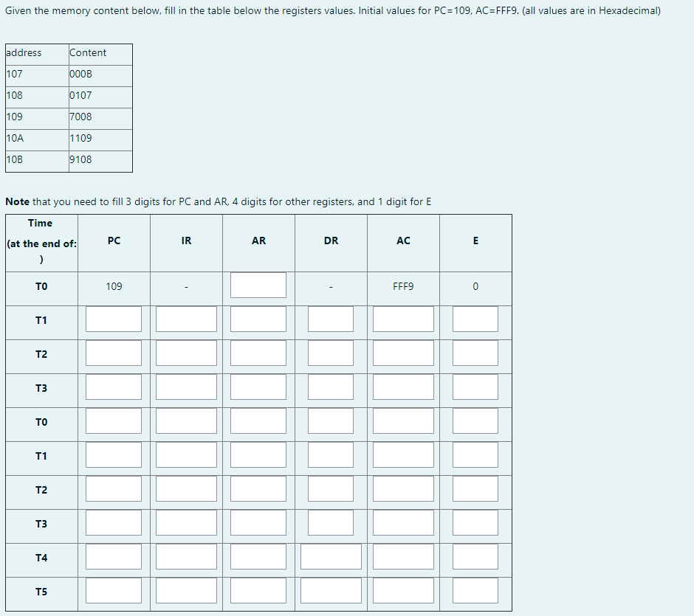
Task: Click the E input in the second T2 row
Action: pyautogui.click(x=475, y=488)
